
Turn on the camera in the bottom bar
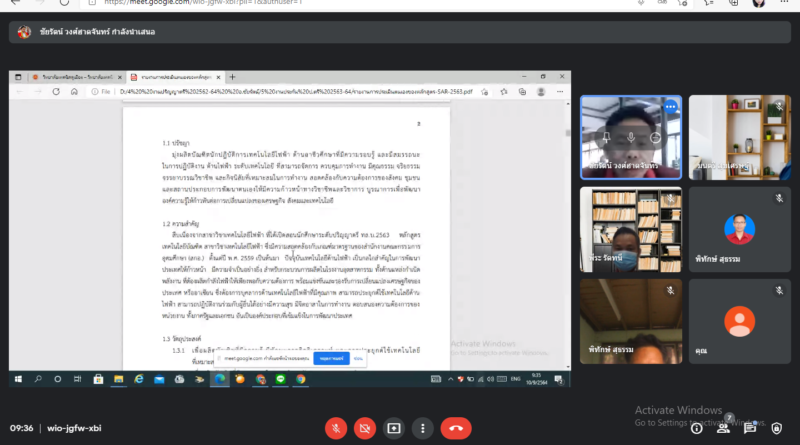click(365, 427)
